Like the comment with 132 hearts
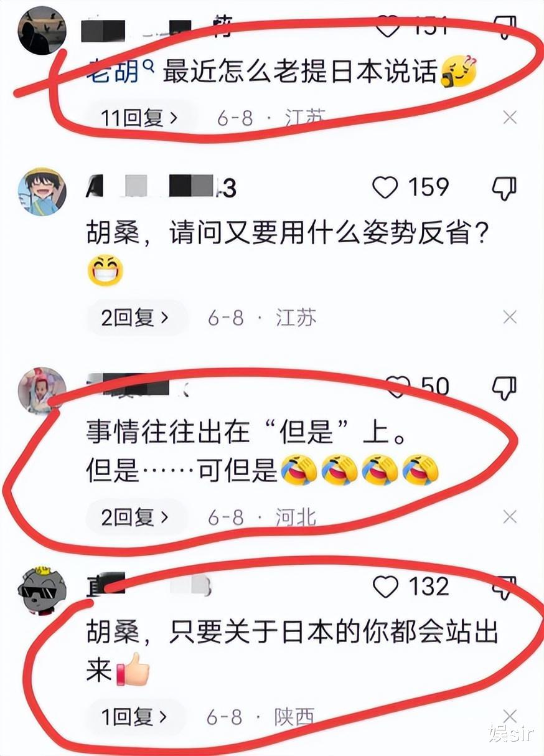The width and height of the screenshot is (544, 756). [x=385, y=587]
